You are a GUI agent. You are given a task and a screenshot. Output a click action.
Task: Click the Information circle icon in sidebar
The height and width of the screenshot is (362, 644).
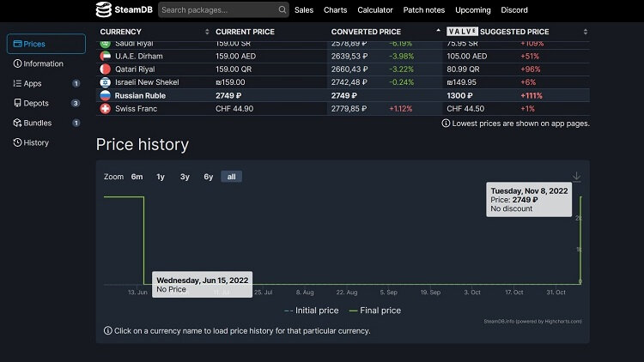coord(17,63)
